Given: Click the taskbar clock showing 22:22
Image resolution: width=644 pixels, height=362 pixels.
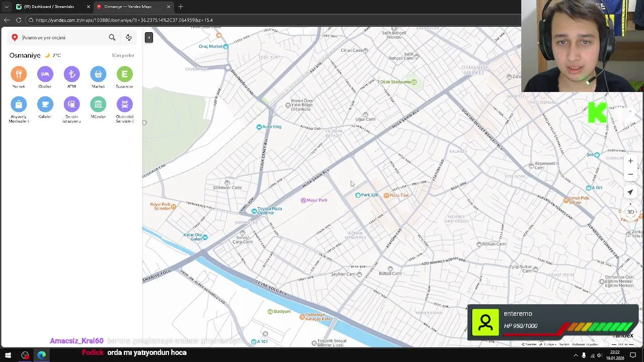Looking at the screenshot, I should [x=615, y=355].
